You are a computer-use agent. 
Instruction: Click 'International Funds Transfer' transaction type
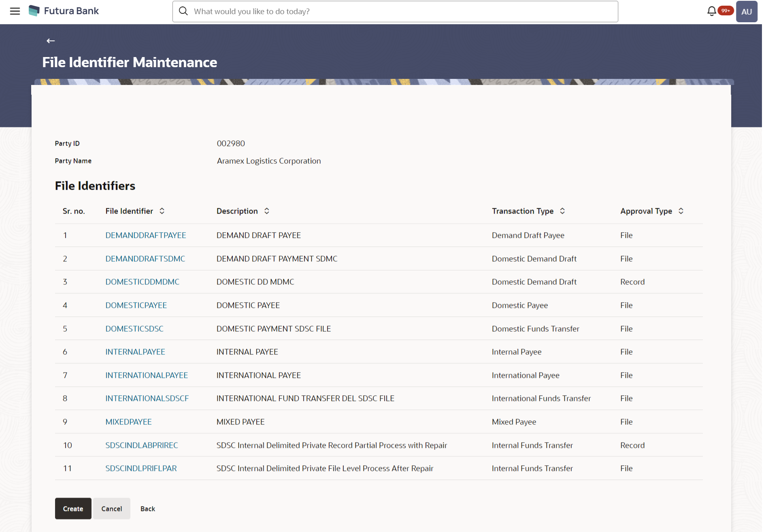(x=541, y=398)
